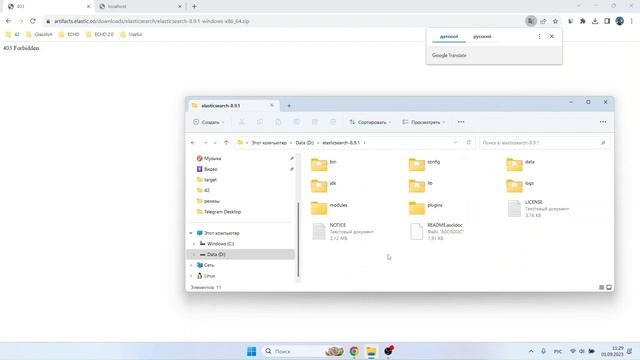The height and width of the screenshot is (360, 640).
Task: Bookmark this page with the star icon
Action: click(556, 21)
